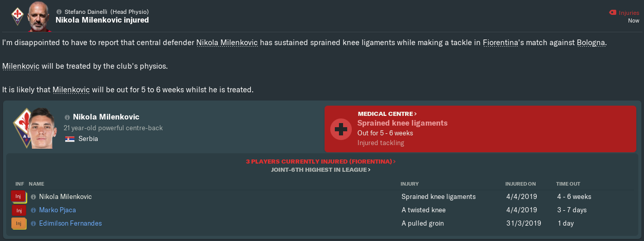This screenshot has height=241, width=644.
Task: Click the red Inj badge for Marko Pjaca
Action: tap(18, 210)
